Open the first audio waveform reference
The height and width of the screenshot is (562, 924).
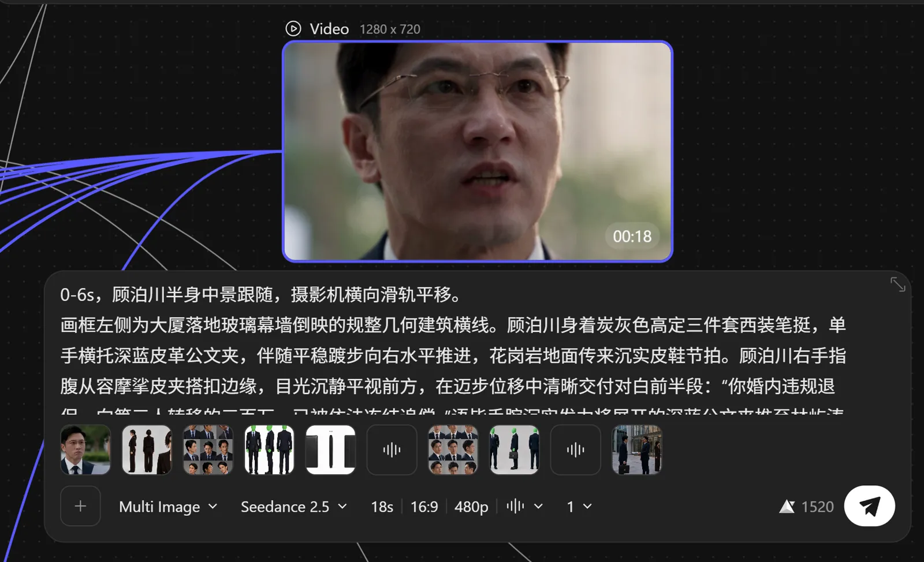392,450
